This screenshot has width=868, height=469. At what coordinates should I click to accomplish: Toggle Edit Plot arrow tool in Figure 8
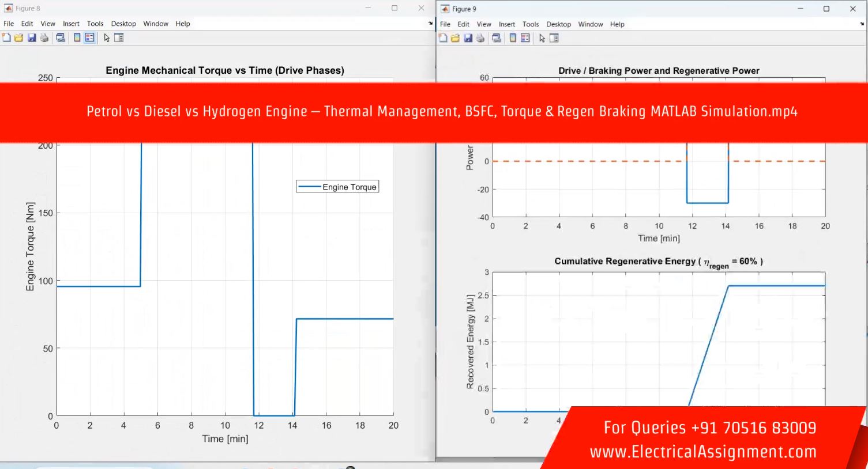(107, 38)
